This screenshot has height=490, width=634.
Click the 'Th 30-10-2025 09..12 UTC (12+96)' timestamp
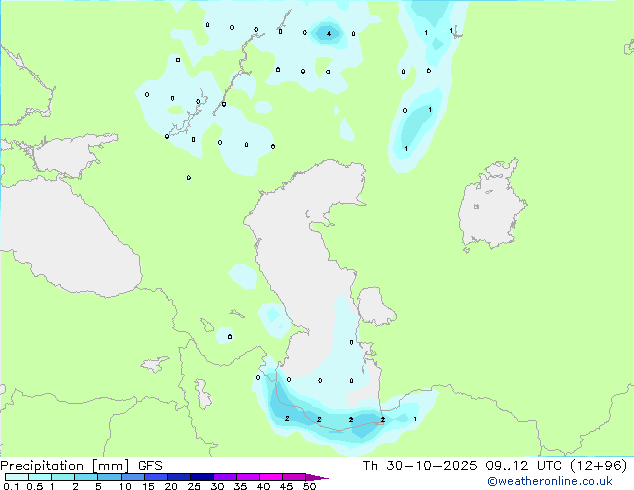(x=495, y=466)
